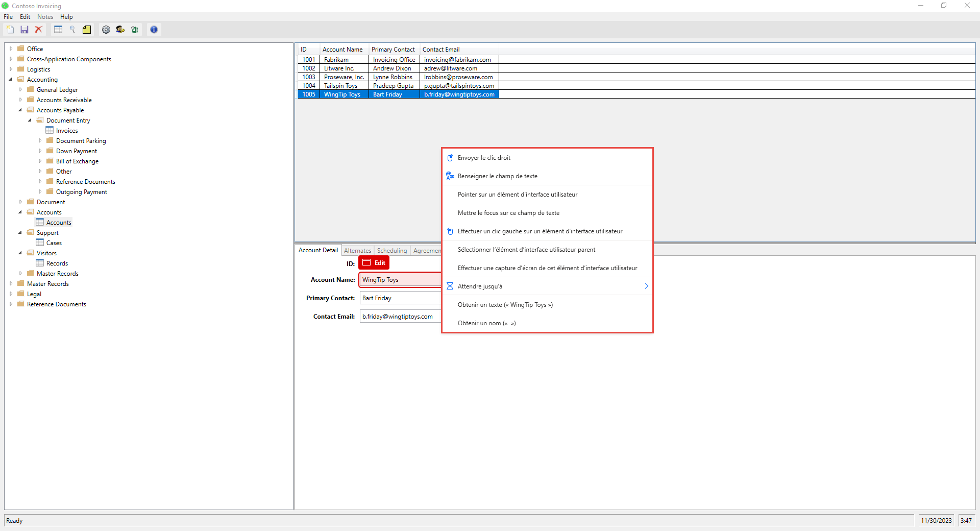The height and width of the screenshot is (531, 980).
Task: Click the Pradeep Gupta contact cell
Action: [393, 86]
